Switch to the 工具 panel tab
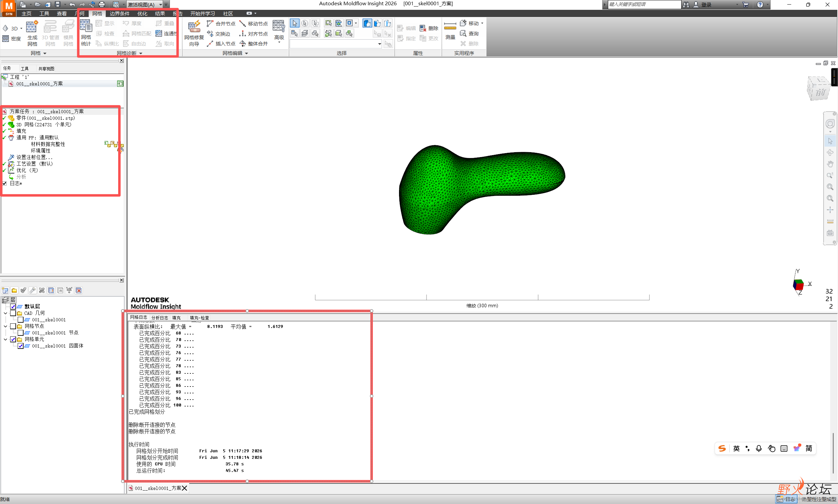 click(25, 69)
